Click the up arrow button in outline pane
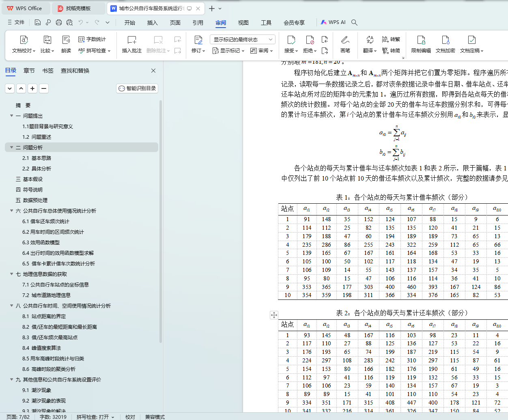508x420 pixels. pyautogui.click(x=21, y=88)
